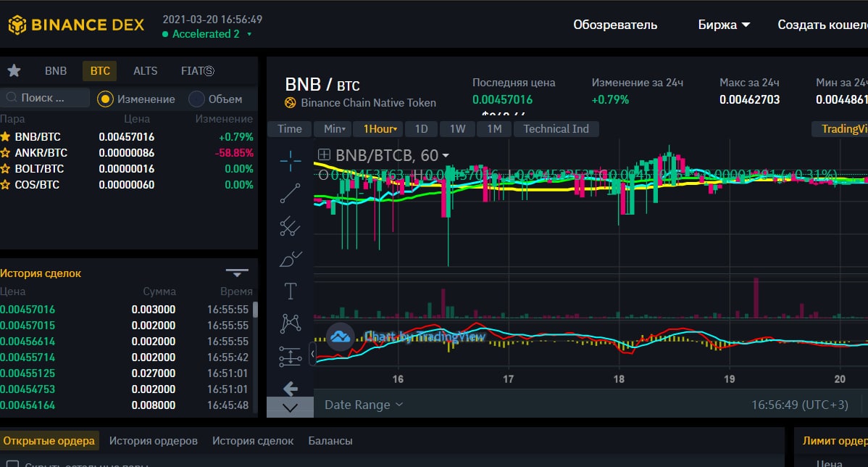This screenshot has height=467, width=868.
Task: Open the Открытые ордера tab
Action: tap(49, 441)
